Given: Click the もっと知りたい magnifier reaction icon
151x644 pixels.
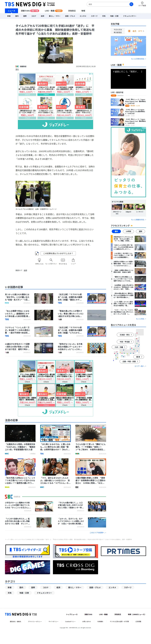Looking at the screenshot, I should (x=51, y=260).
